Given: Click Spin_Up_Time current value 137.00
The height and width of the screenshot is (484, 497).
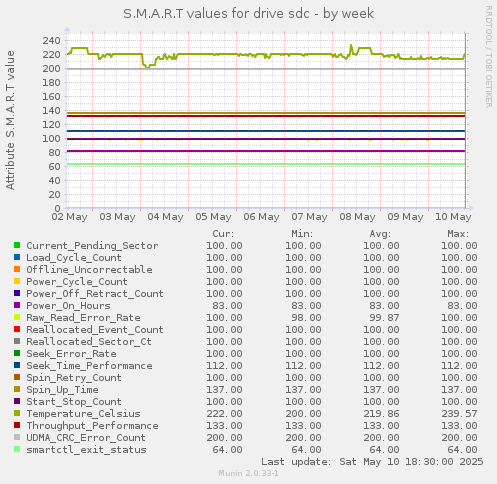Looking at the screenshot, I should pyautogui.click(x=224, y=390).
